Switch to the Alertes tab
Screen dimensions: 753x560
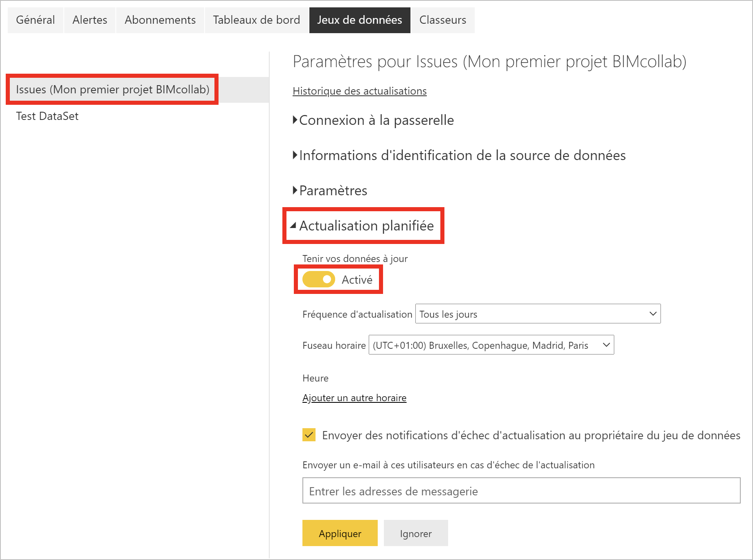click(90, 20)
